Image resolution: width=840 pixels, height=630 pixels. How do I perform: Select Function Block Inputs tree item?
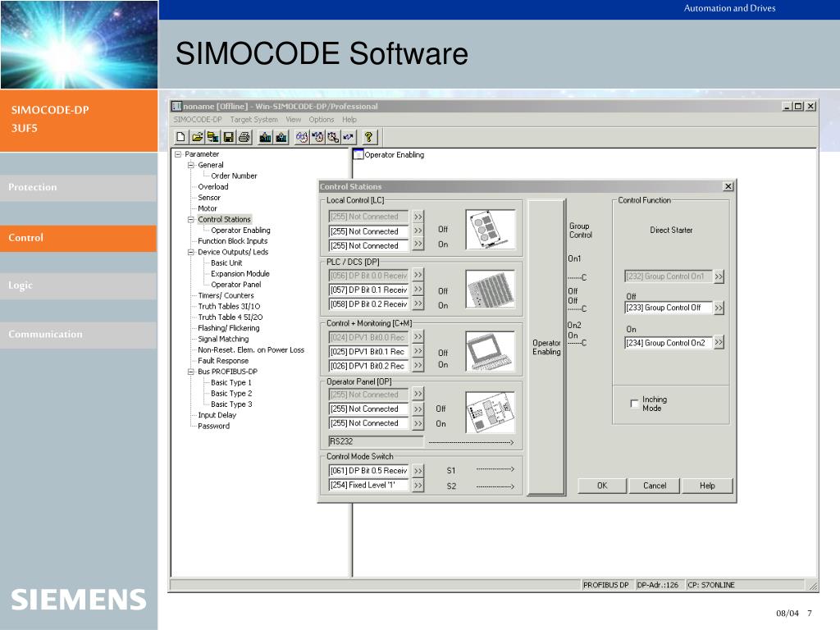pos(232,241)
